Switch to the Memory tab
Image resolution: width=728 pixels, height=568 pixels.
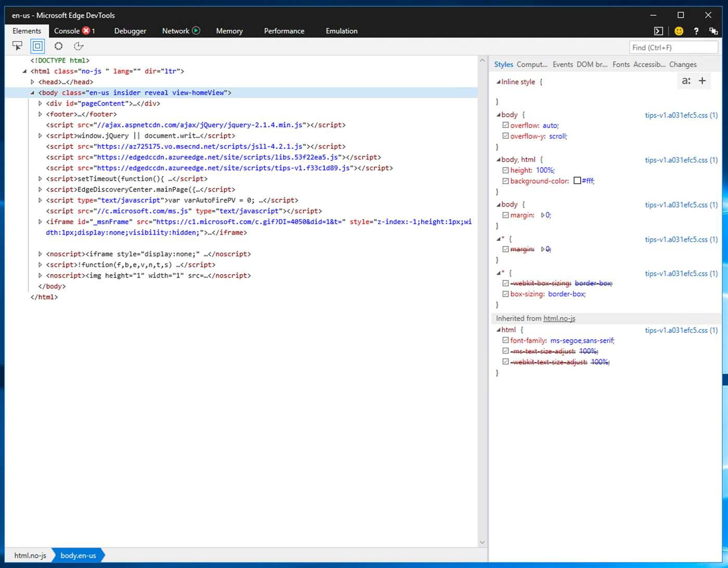[x=229, y=31]
